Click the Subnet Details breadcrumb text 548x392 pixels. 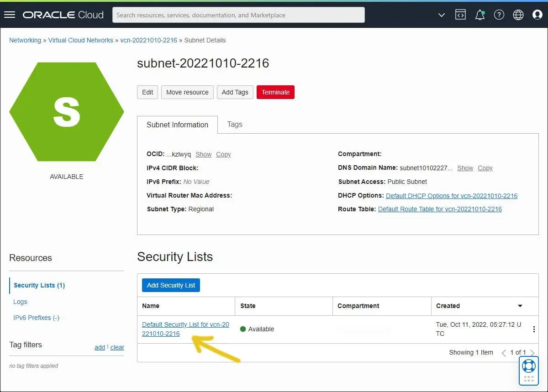205,40
